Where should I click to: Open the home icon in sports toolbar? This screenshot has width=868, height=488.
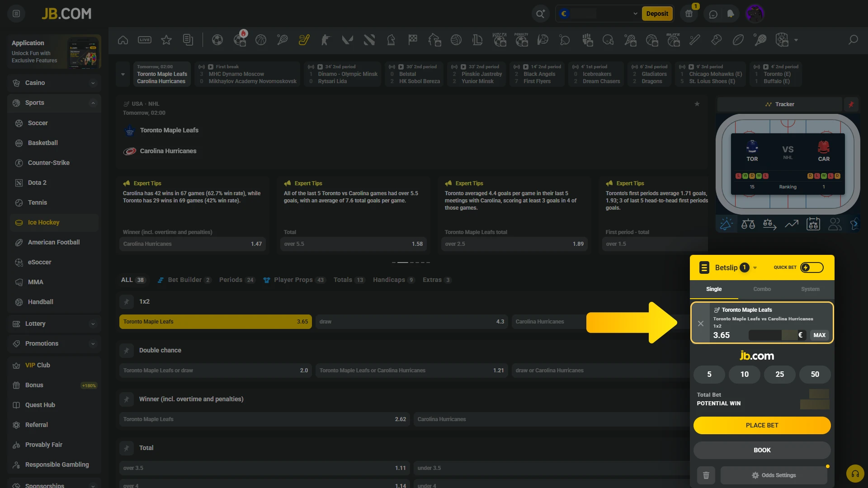click(123, 40)
